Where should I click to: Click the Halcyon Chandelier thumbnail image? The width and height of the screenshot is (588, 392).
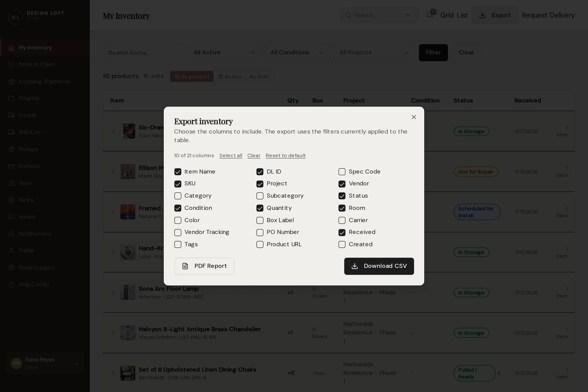point(127,333)
